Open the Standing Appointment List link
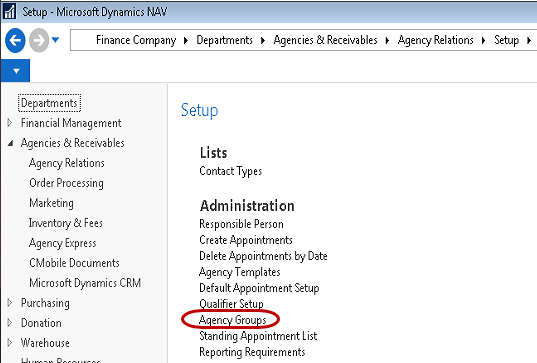Screen dimensions: 537x363 [x=258, y=336]
